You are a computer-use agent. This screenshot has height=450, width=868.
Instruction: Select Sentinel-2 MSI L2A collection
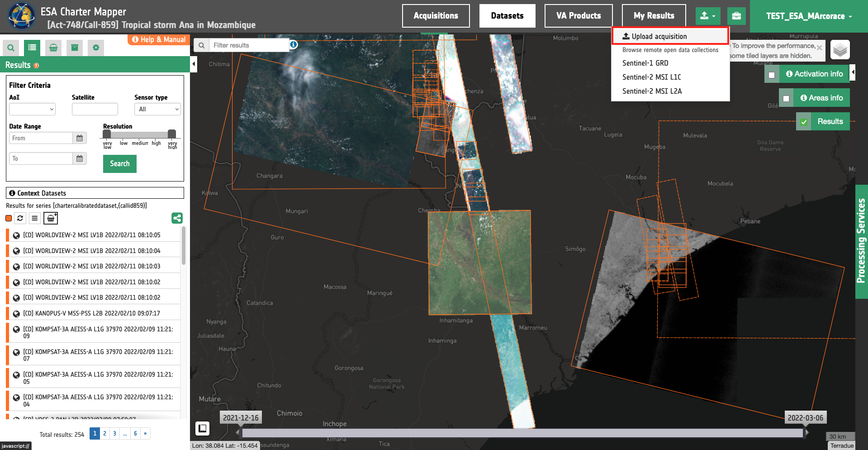(x=652, y=91)
